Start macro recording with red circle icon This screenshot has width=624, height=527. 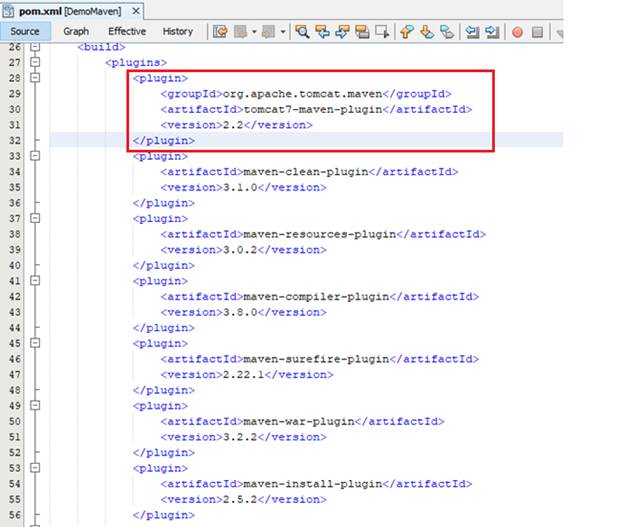click(x=517, y=32)
